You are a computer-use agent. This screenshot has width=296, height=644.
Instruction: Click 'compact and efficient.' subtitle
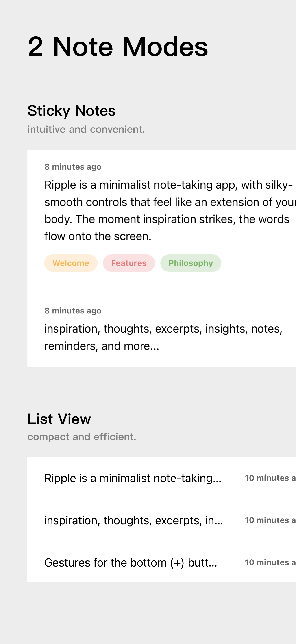coord(82,437)
